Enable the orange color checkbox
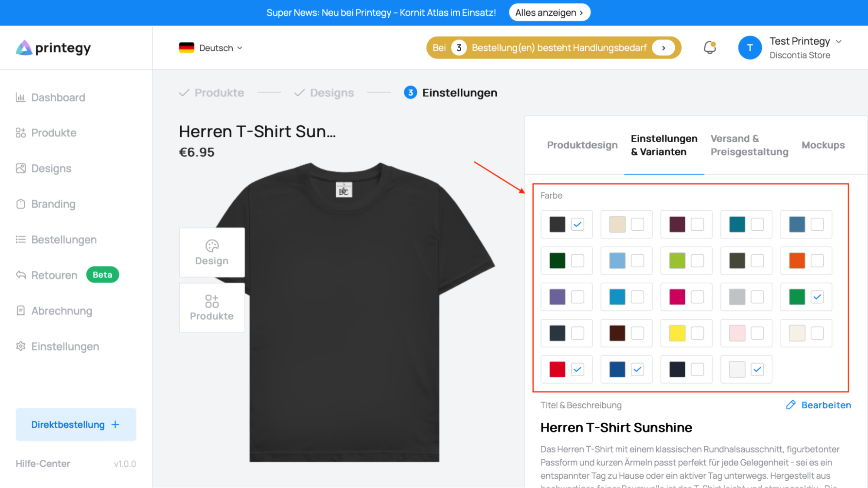 [x=817, y=261]
